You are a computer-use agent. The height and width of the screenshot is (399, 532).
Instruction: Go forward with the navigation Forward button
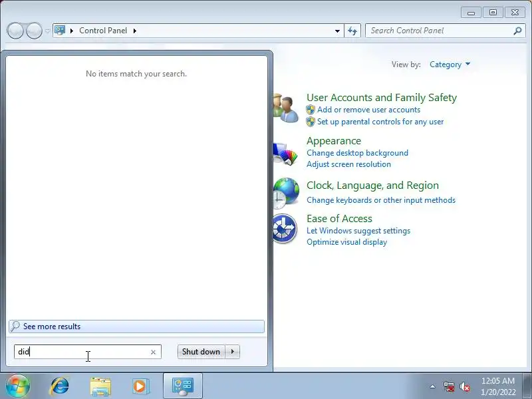[35, 31]
